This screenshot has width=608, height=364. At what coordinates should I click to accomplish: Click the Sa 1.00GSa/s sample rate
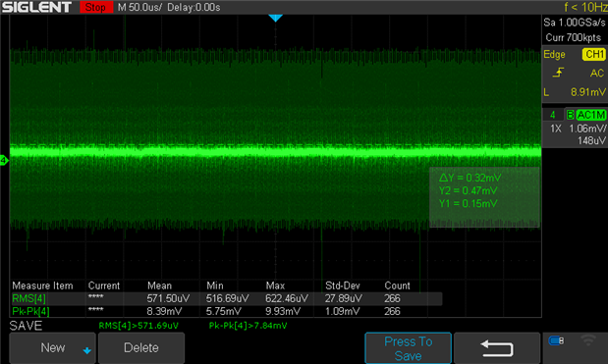click(x=575, y=23)
